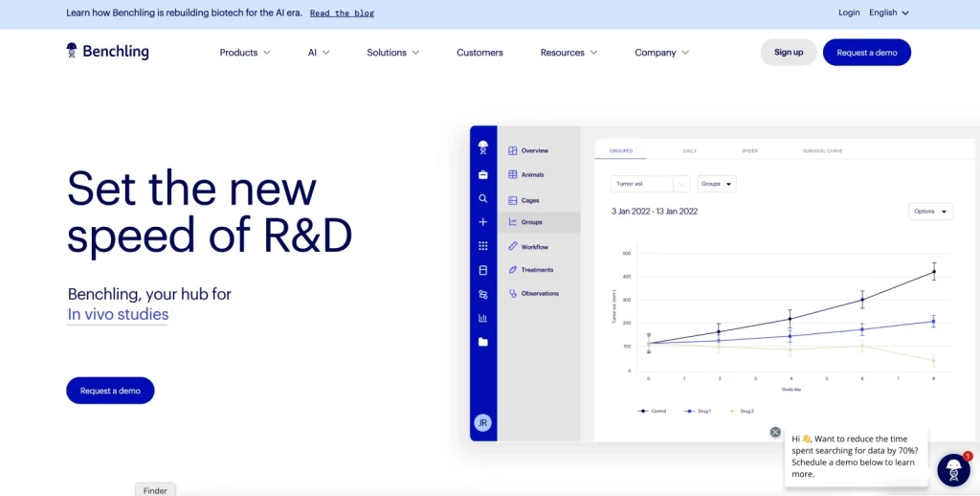Click the In vivo studies text
980x496 pixels.
tap(118, 315)
